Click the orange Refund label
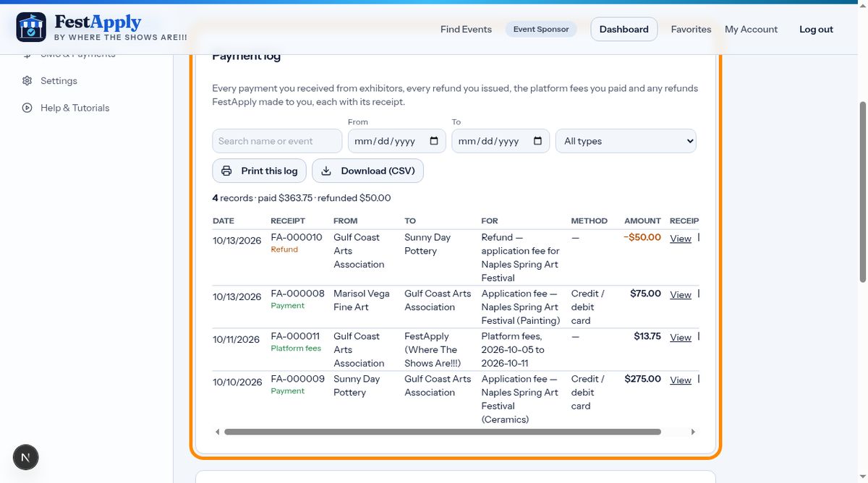The height and width of the screenshot is (483, 868). coord(284,249)
